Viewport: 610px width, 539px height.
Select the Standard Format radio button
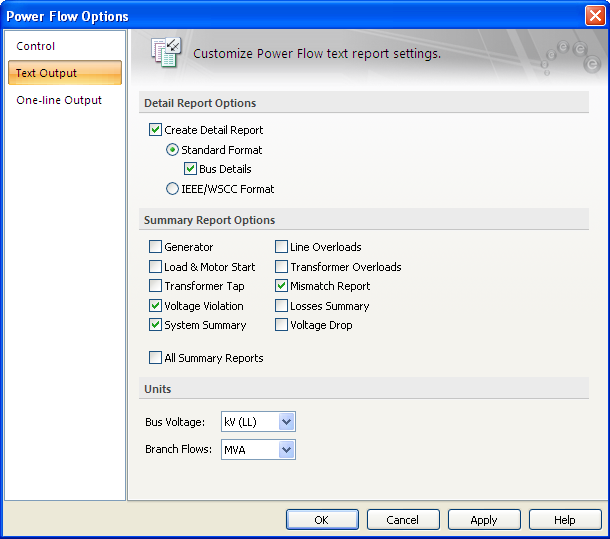coord(173,150)
